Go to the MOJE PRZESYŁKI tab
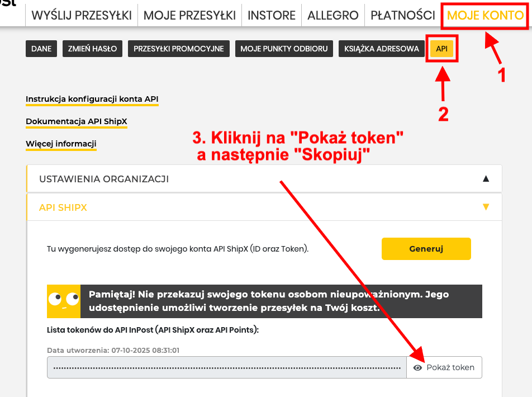Image resolution: width=532 pixels, height=397 pixels. (189, 15)
